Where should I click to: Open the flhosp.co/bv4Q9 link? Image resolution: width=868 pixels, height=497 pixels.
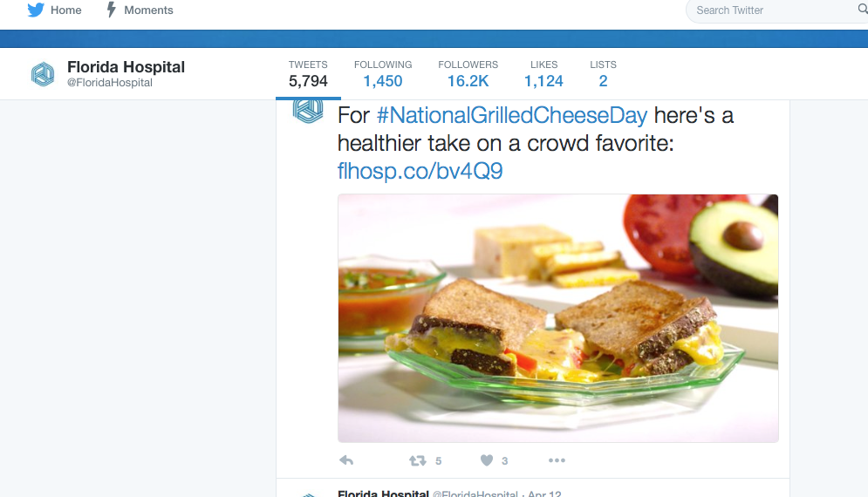coord(420,171)
